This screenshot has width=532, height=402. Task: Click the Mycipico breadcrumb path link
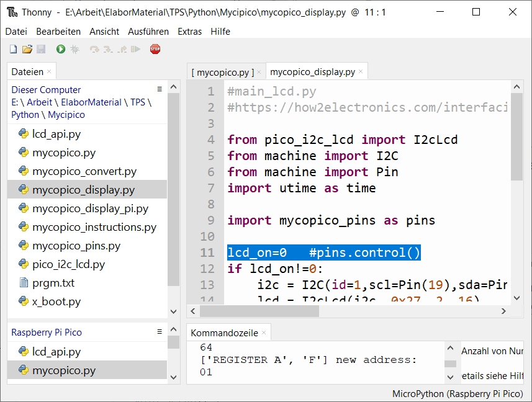66,115
